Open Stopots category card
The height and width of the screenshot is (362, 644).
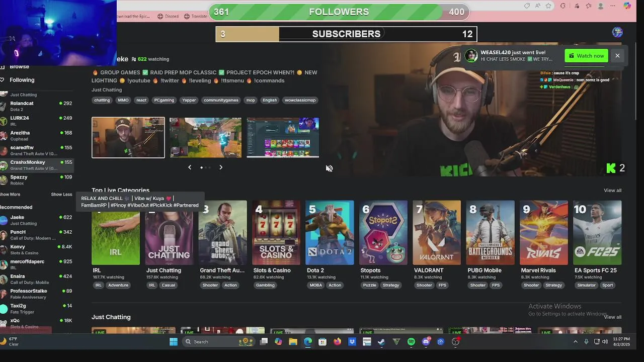[383, 233]
